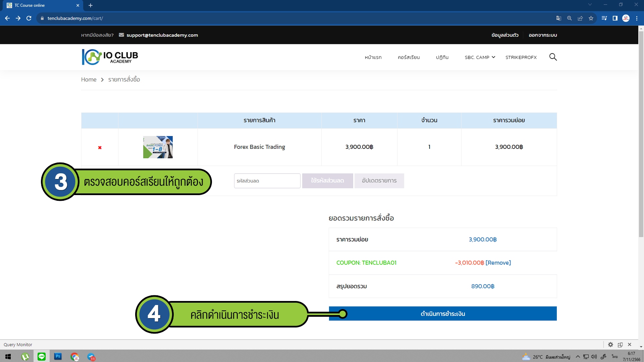Open Chrome three-dot menu
The image size is (644, 362).
[x=637, y=18]
